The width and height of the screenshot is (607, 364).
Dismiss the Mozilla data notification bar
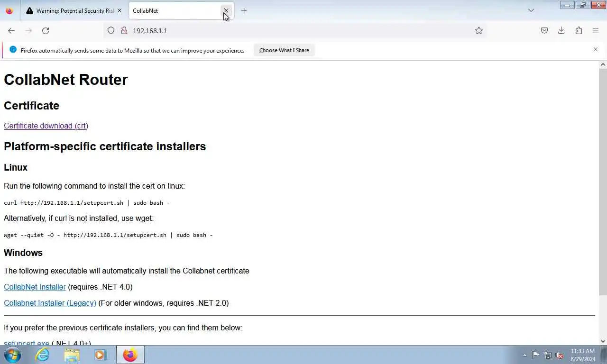click(x=596, y=49)
